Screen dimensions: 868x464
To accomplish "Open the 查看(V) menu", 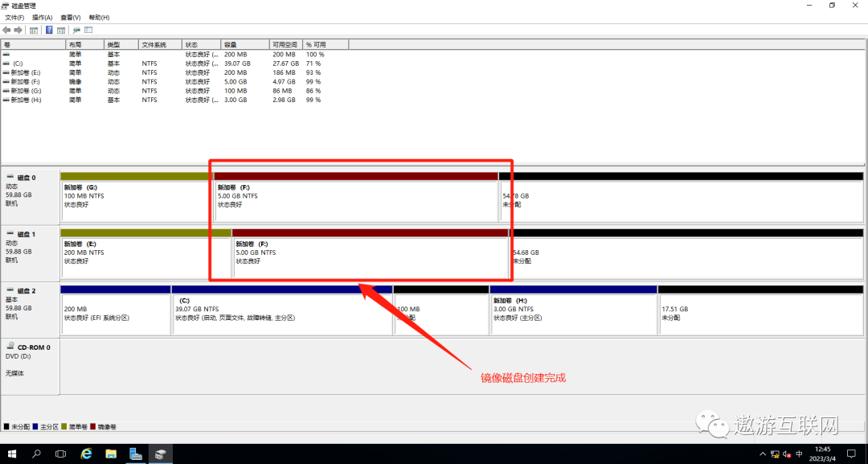I will [x=70, y=18].
